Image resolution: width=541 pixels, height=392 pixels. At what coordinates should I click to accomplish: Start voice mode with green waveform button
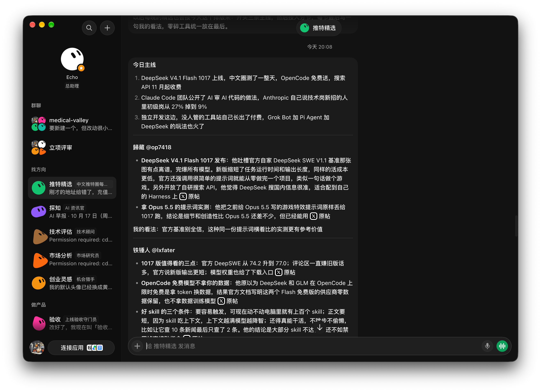click(502, 346)
